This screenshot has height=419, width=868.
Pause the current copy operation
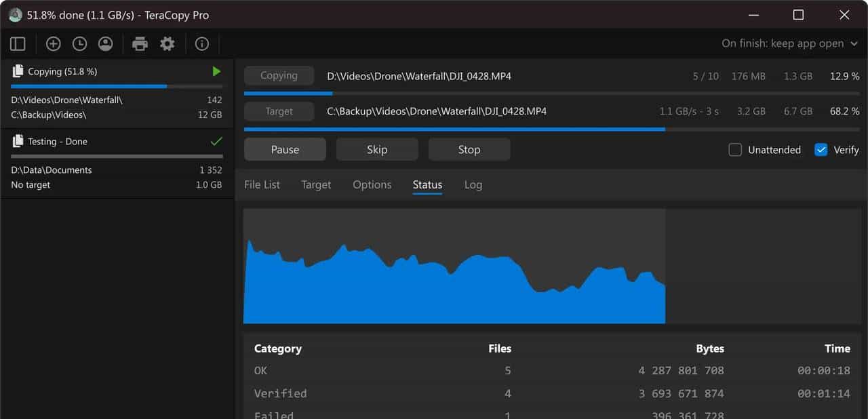pyautogui.click(x=285, y=150)
